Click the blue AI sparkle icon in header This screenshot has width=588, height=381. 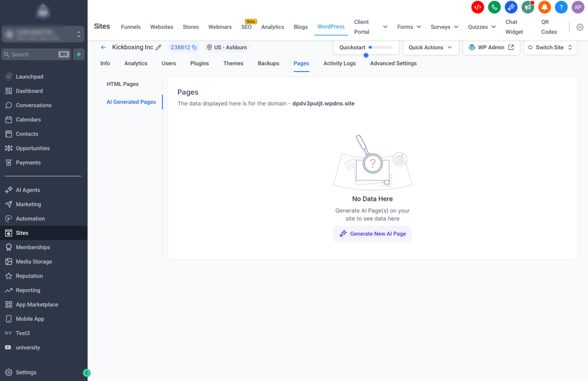tap(511, 7)
